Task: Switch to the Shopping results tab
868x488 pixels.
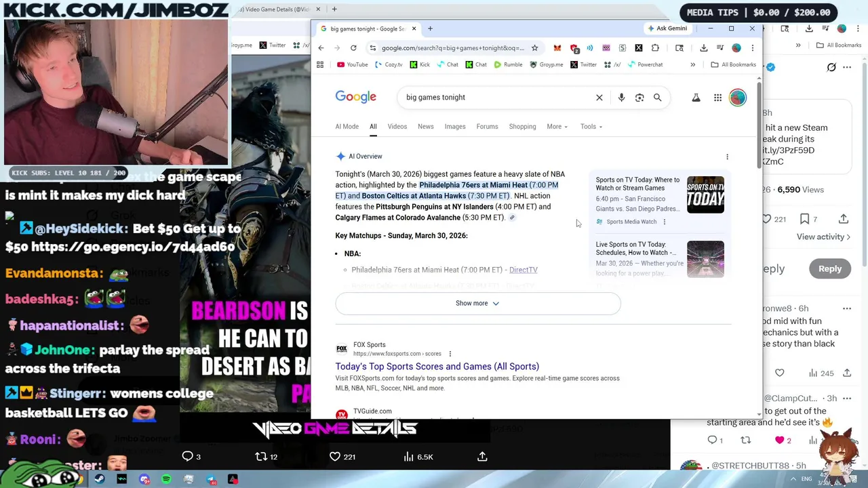Action: (x=522, y=127)
